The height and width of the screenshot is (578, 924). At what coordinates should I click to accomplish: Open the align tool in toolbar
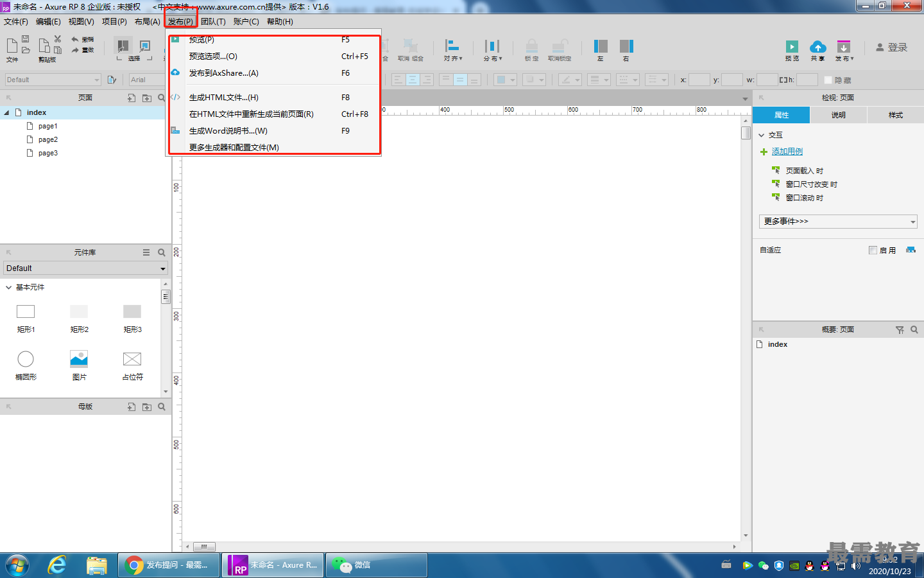click(x=452, y=46)
